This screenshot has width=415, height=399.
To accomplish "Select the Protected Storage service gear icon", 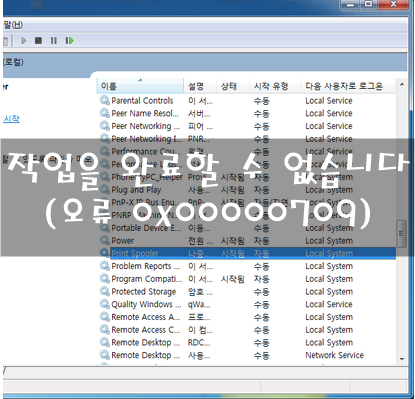I will coord(105,291).
